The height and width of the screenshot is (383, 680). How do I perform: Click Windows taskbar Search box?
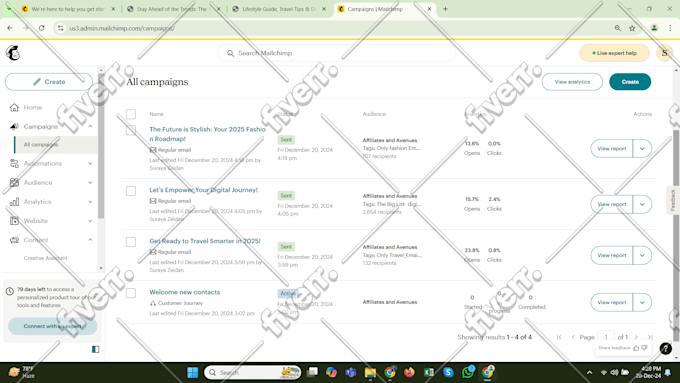253,372
